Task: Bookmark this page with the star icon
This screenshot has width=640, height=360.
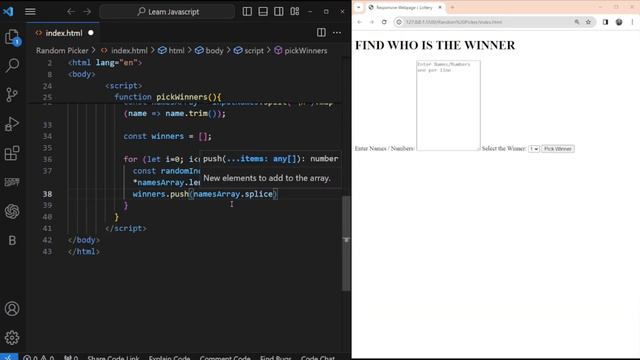Action: click(x=588, y=22)
